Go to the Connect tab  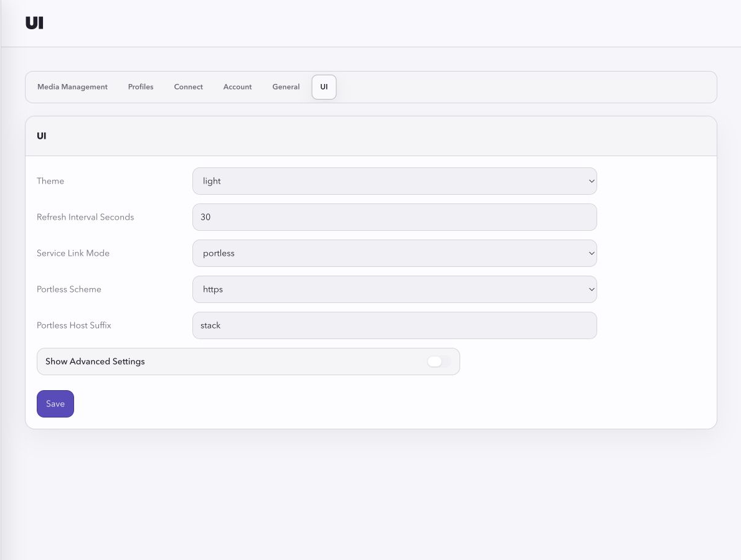point(188,87)
